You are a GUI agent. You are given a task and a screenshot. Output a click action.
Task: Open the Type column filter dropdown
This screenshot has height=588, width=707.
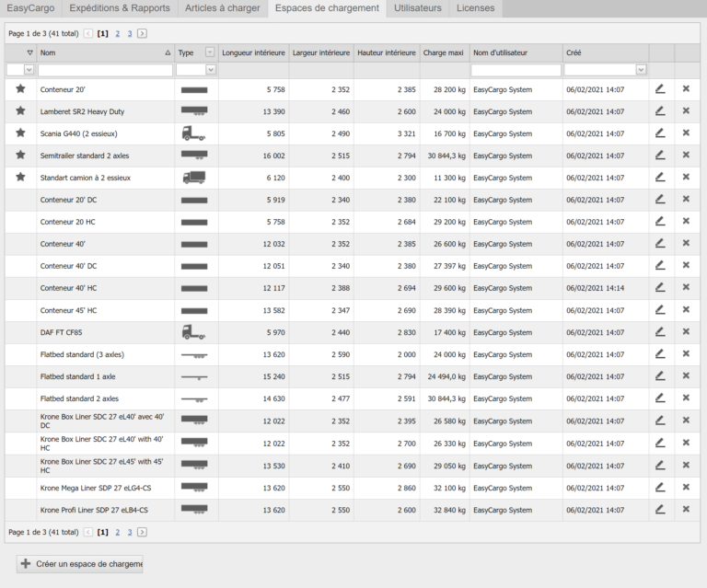pos(209,70)
